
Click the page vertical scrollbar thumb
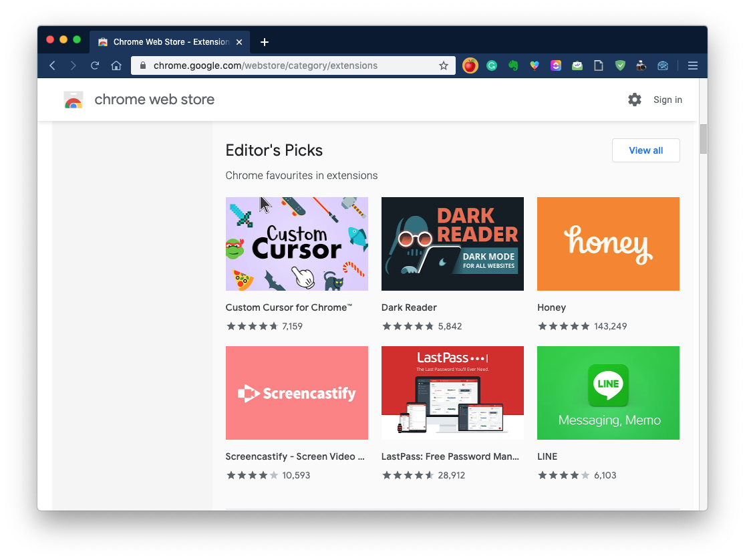(703, 139)
